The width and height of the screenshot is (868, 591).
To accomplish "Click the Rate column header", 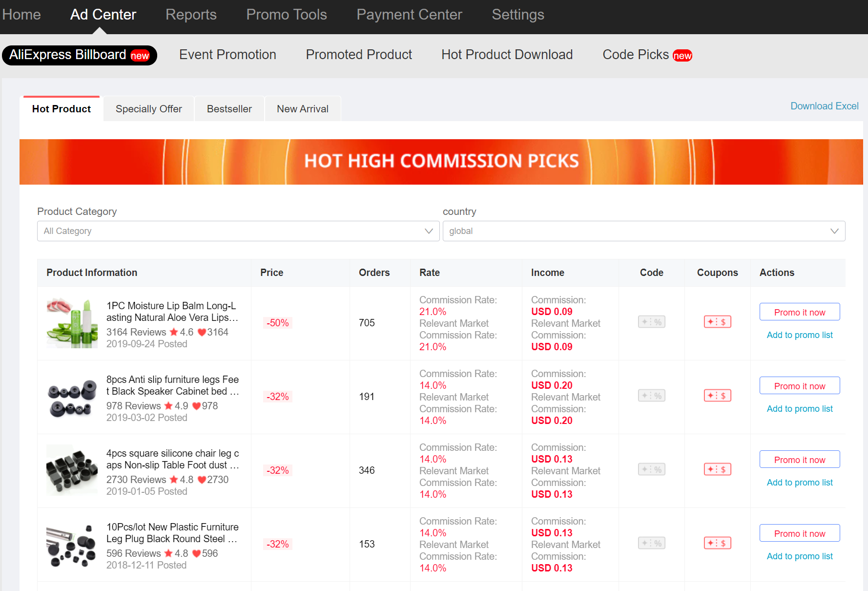I will tap(430, 273).
